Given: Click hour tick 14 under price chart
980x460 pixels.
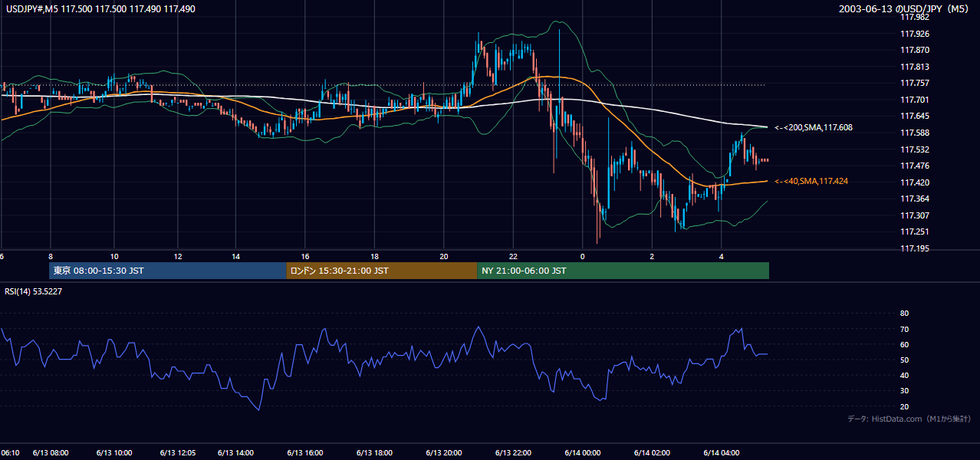Looking at the screenshot, I should click(x=235, y=256).
